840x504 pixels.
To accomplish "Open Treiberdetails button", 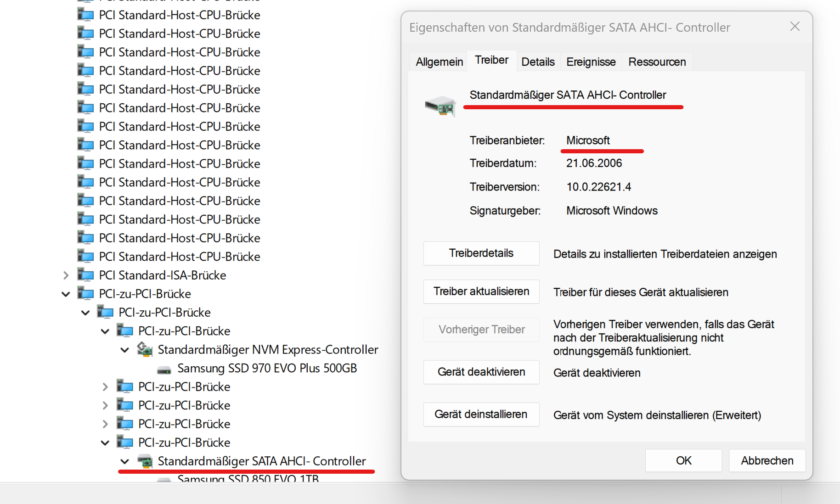I will 481,253.
